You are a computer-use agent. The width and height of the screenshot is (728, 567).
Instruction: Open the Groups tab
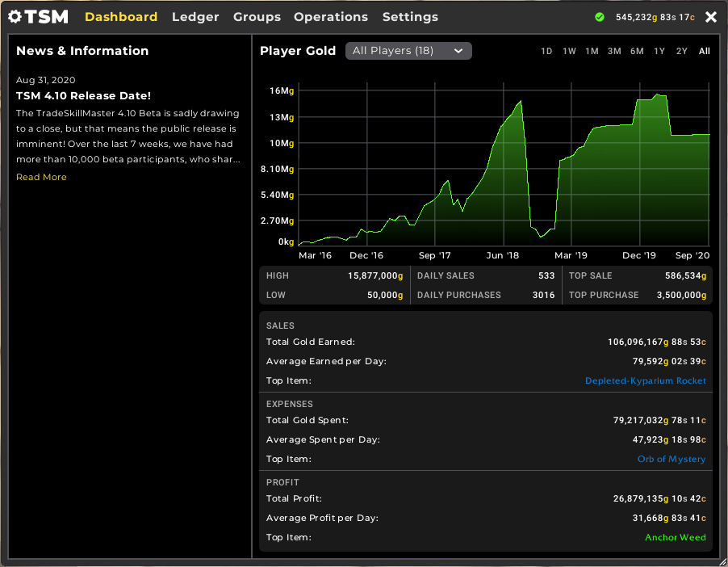(x=257, y=17)
